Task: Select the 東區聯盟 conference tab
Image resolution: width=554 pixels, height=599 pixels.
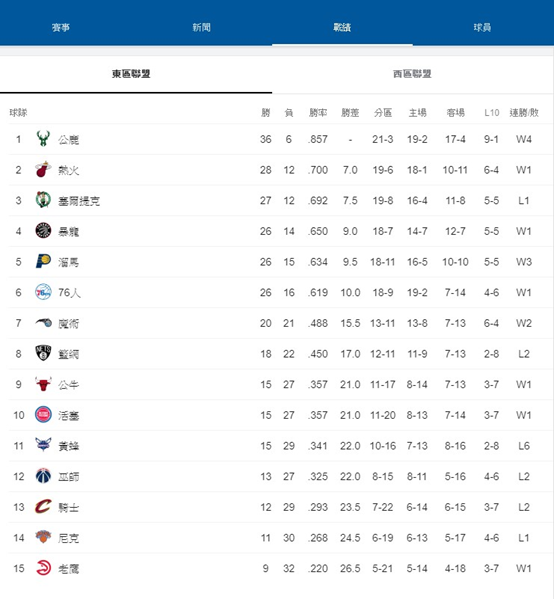Action: (131, 74)
